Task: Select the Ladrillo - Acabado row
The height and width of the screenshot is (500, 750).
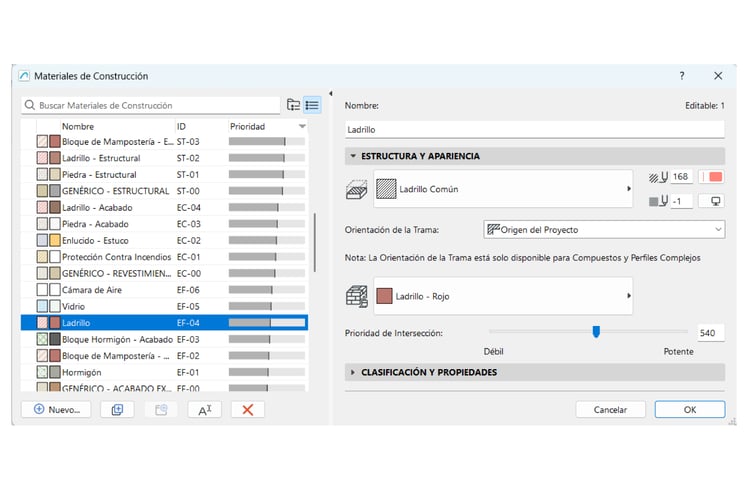Action: (164, 208)
